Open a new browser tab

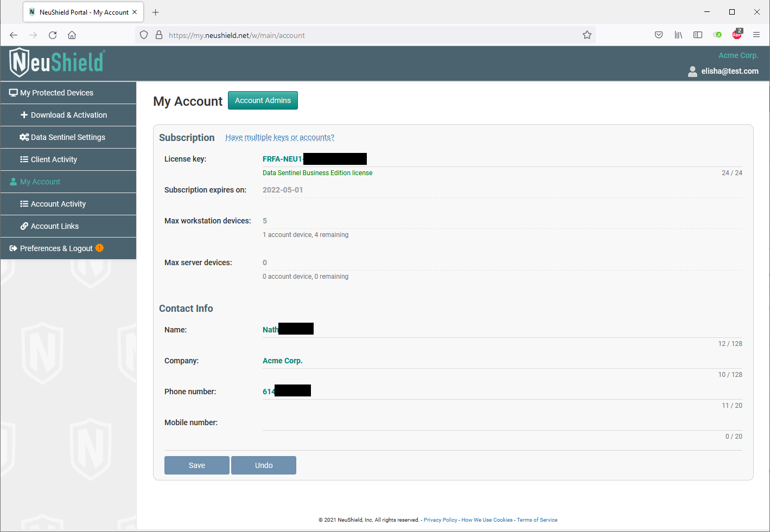tap(156, 12)
